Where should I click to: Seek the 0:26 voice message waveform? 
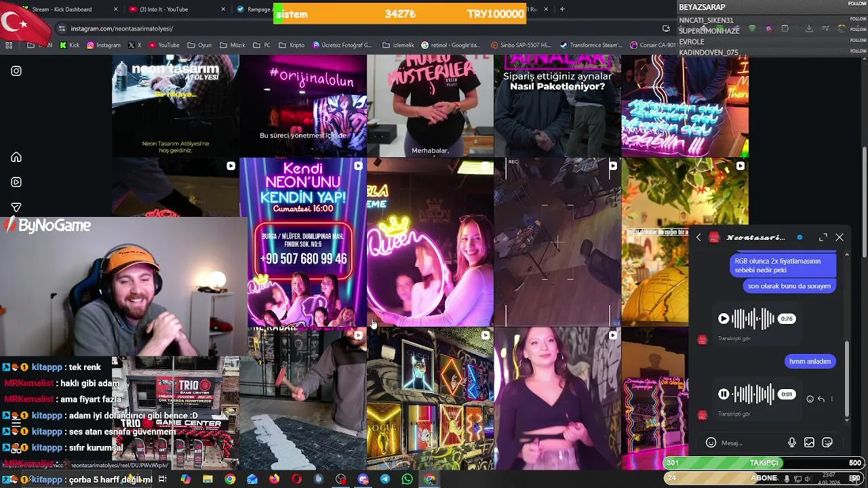click(x=753, y=319)
